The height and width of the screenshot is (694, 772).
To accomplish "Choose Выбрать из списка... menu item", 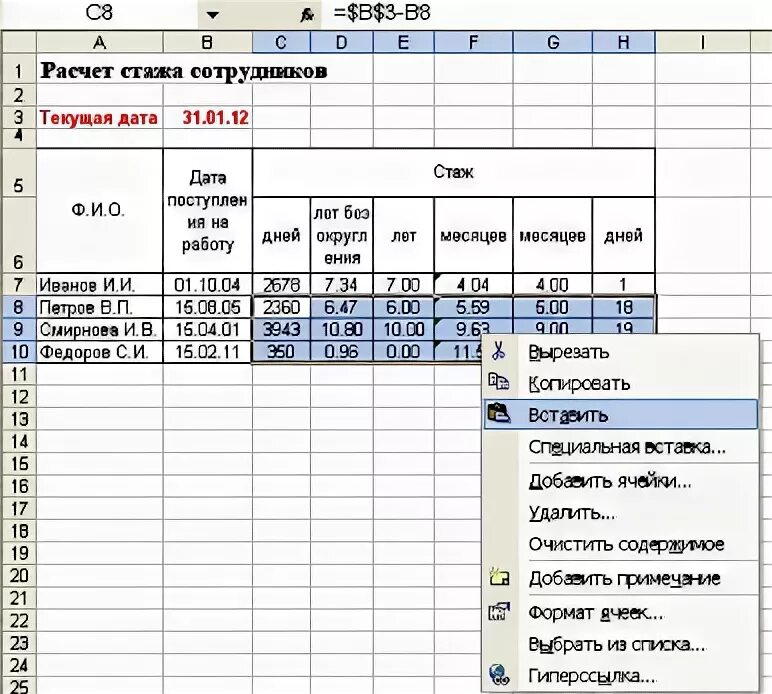I will tap(620, 644).
